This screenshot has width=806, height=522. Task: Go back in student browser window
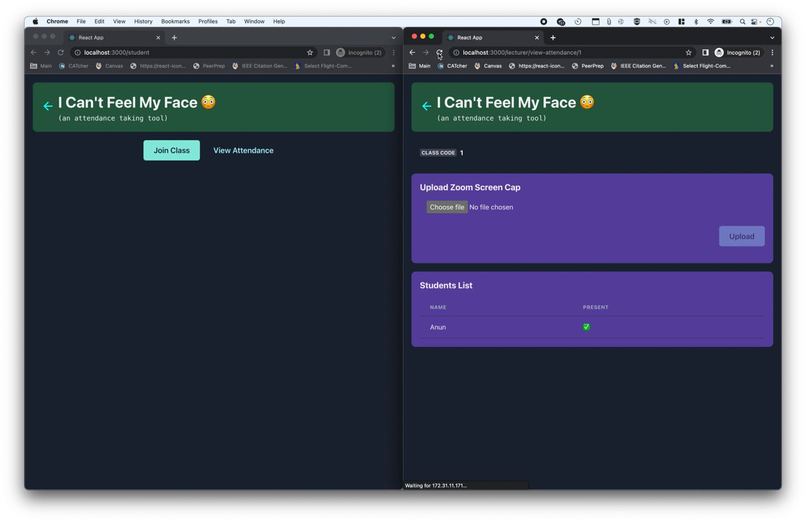pos(33,52)
